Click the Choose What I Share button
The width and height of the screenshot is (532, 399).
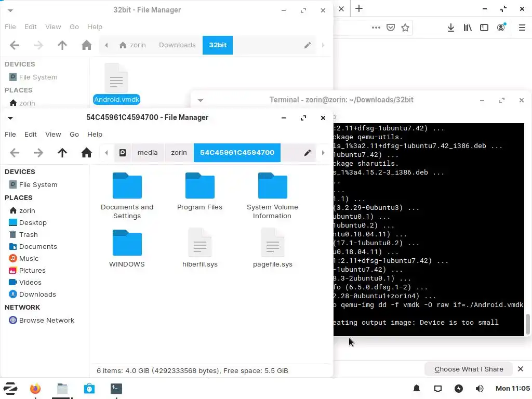coord(469,369)
